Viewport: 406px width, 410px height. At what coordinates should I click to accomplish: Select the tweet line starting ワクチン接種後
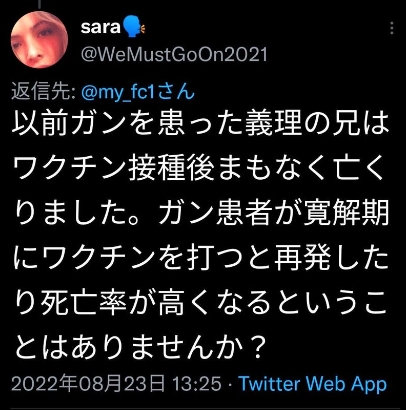point(197,169)
